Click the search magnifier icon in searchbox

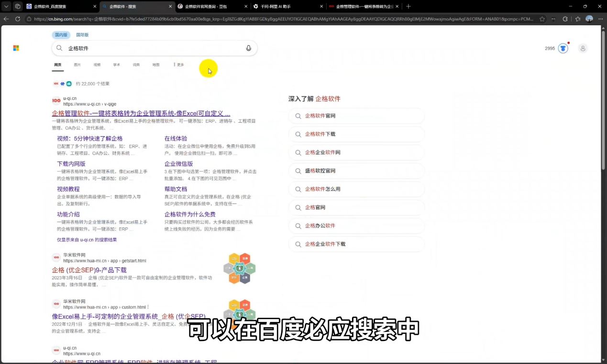pyautogui.click(x=59, y=48)
